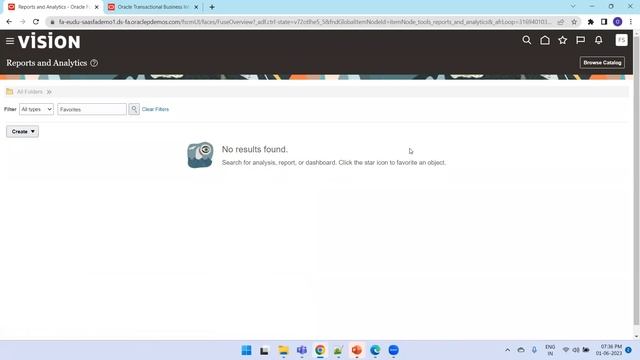Bookmark this page with the star icon

574,22
